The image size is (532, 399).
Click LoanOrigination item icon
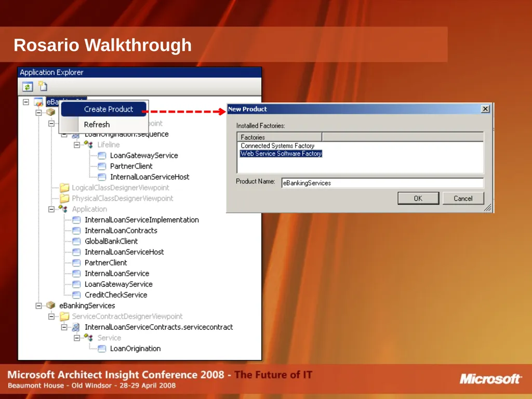102,349
